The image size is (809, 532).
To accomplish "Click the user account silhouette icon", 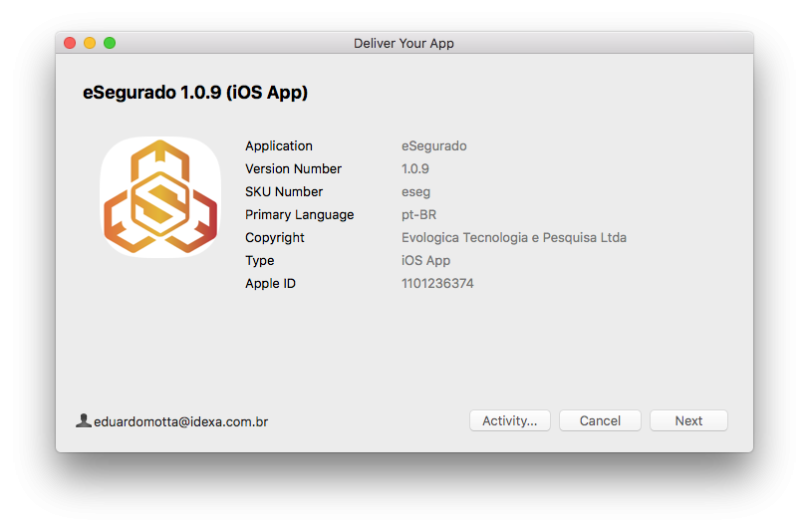I will pyautogui.click(x=84, y=420).
